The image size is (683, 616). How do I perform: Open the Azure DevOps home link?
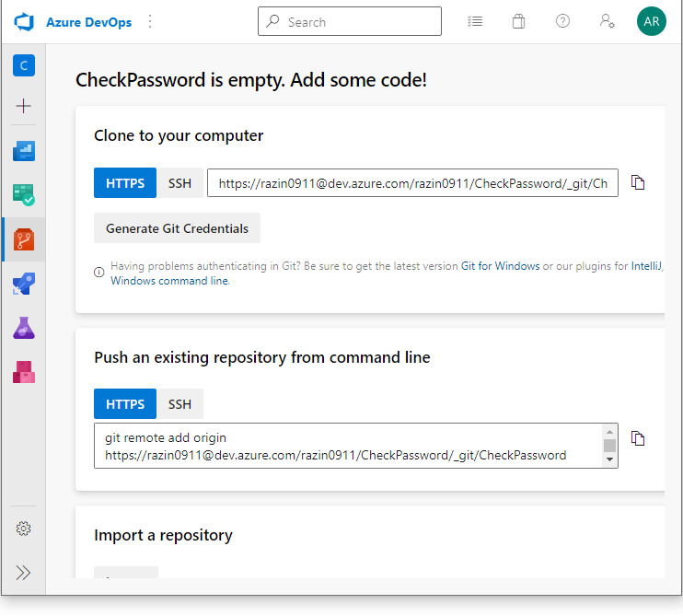click(x=89, y=22)
